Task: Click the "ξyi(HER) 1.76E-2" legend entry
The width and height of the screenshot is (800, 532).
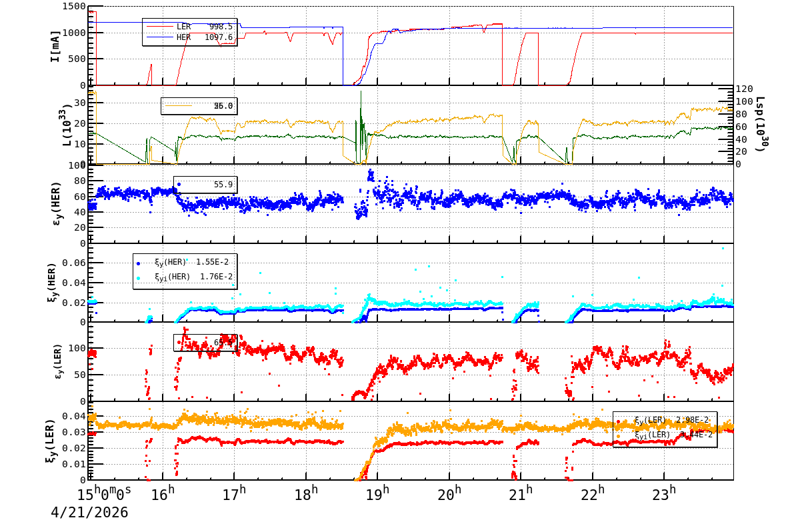Action: [184, 277]
